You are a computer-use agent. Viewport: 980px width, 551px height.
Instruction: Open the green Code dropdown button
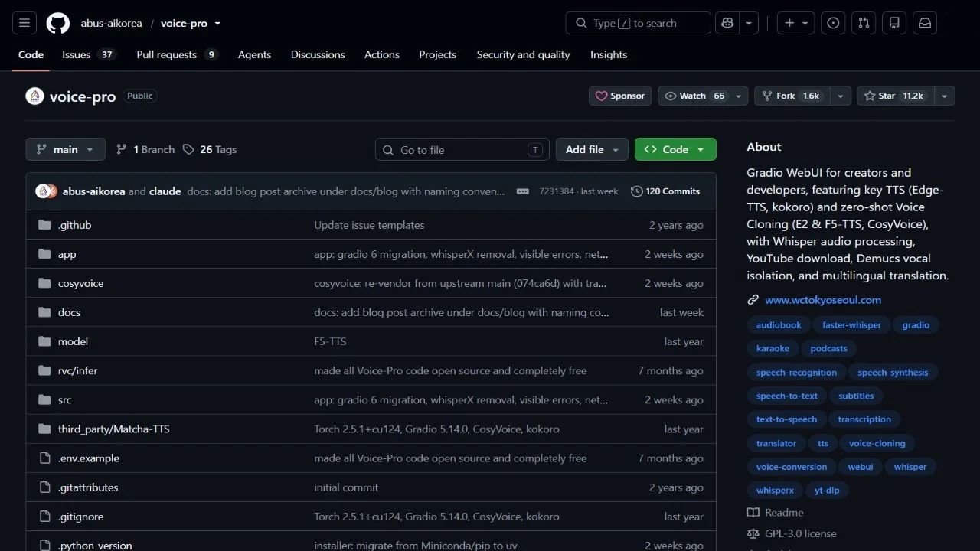(x=675, y=149)
